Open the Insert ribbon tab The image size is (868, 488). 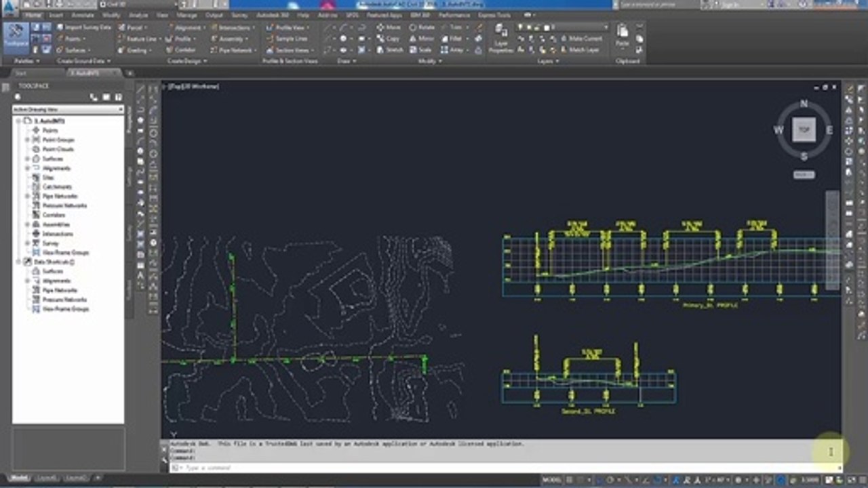pyautogui.click(x=56, y=14)
